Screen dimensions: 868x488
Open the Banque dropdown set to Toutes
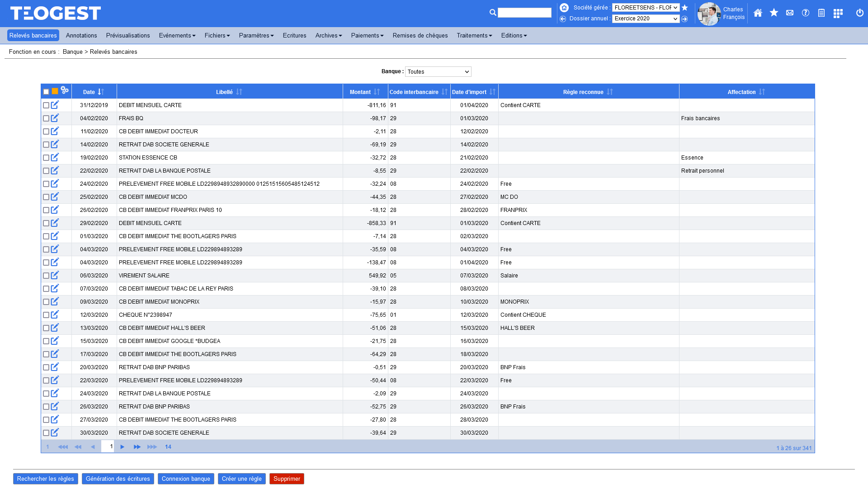tap(438, 71)
